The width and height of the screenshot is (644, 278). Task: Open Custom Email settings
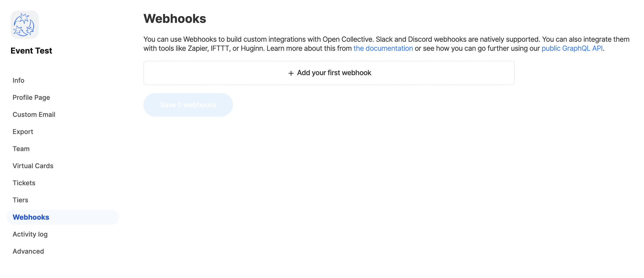(x=34, y=115)
